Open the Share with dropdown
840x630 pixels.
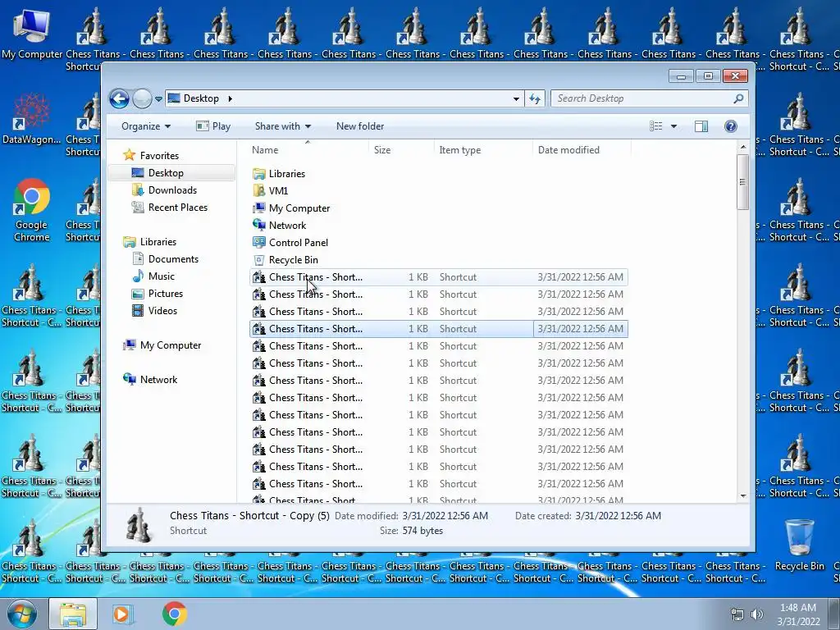(283, 126)
